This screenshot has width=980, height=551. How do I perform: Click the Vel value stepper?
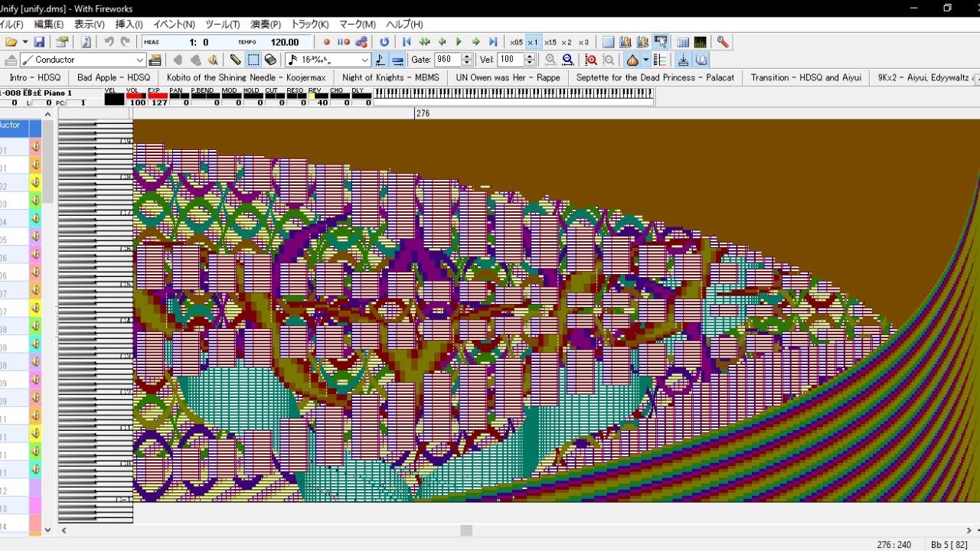pyautogui.click(x=530, y=60)
